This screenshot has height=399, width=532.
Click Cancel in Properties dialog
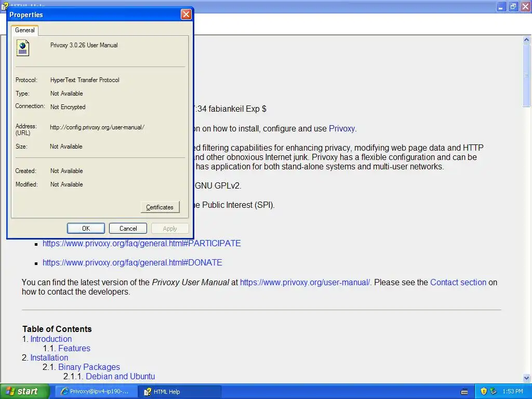[x=128, y=229]
